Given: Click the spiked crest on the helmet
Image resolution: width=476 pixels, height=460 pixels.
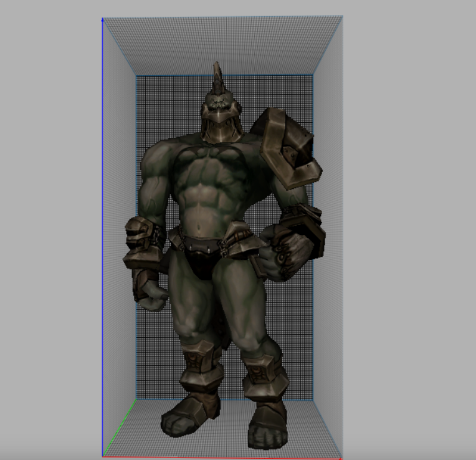Looking at the screenshot, I should (x=217, y=81).
